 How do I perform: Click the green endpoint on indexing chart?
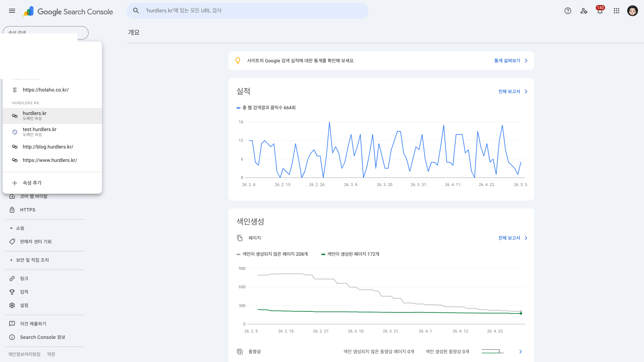point(521,313)
